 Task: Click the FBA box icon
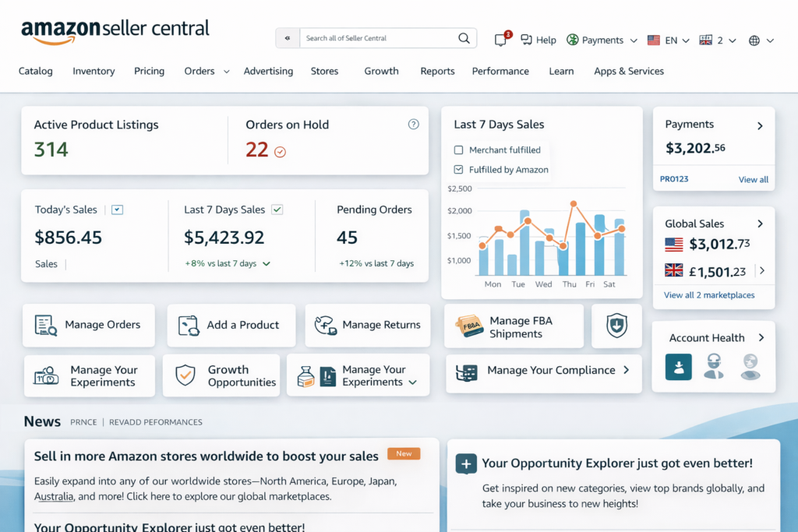469,326
